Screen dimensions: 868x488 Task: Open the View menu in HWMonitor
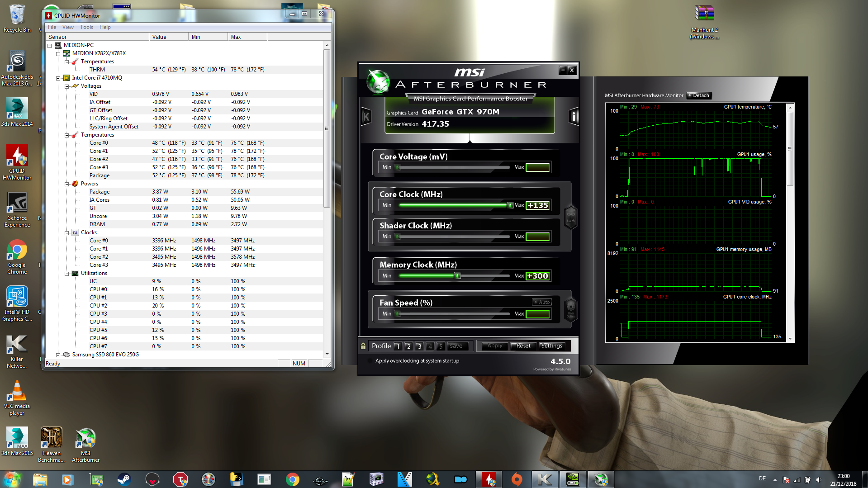68,27
